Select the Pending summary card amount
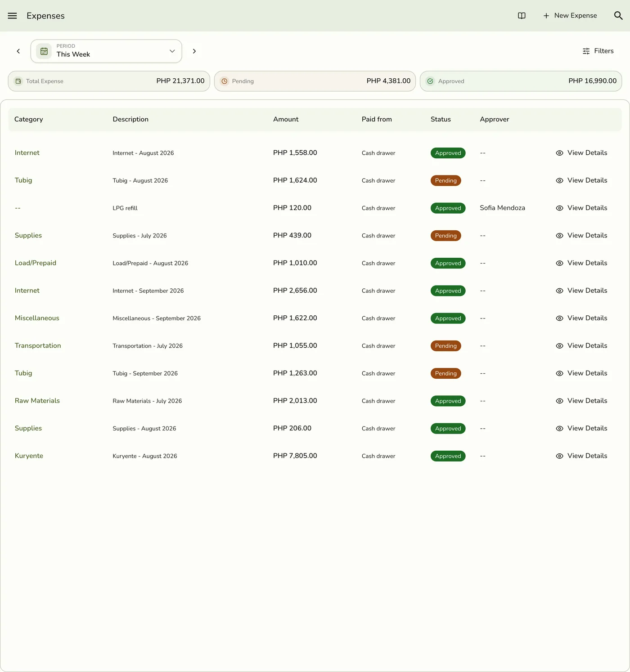630x672 pixels. click(x=388, y=81)
